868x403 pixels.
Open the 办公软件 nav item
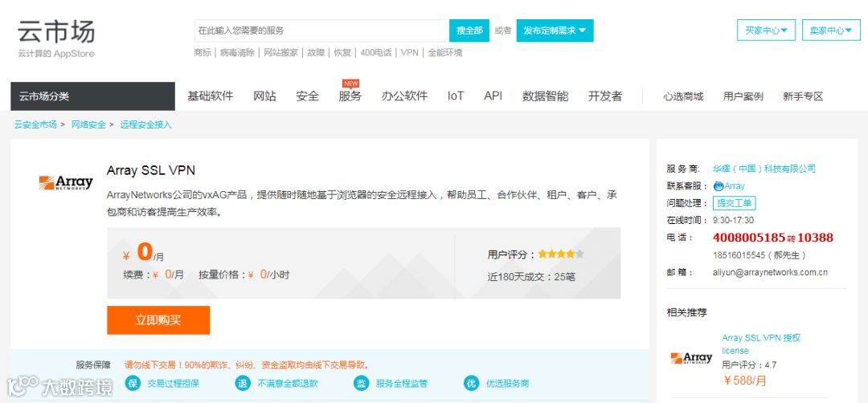click(x=404, y=96)
